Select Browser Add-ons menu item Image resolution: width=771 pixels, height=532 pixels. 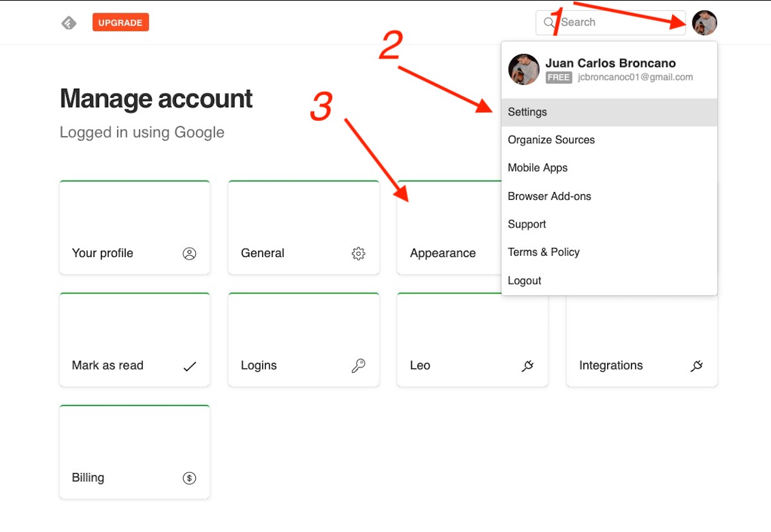(549, 196)
